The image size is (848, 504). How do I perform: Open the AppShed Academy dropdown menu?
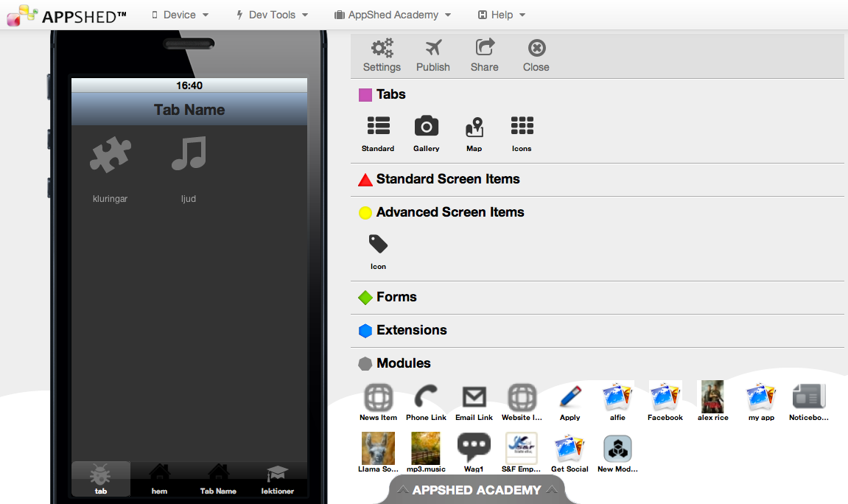click(393, 15)
